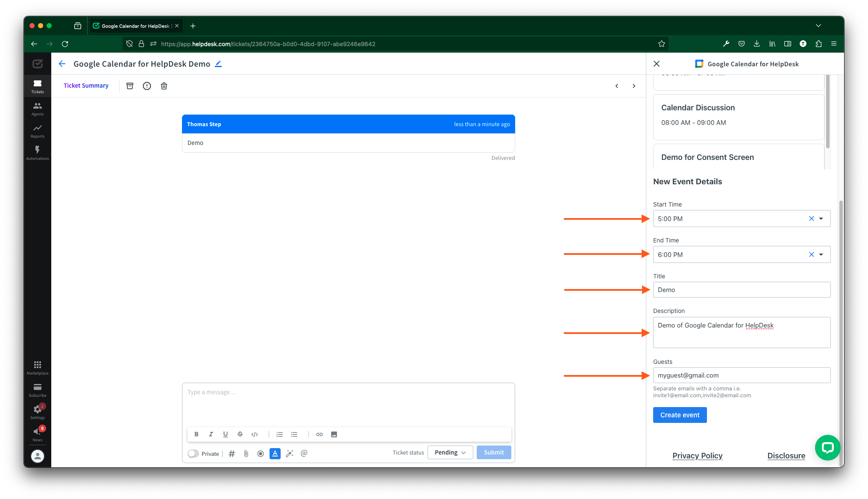Attach a file with paperclip
The width and height of the screenshot is (868, 499).
[x=246, y=454]
